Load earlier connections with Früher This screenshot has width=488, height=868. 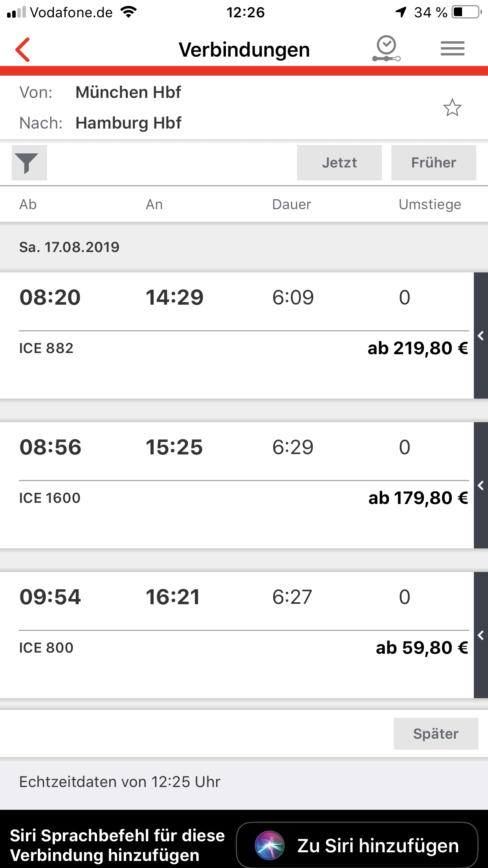pyautogui.click(x=433, y=163)
